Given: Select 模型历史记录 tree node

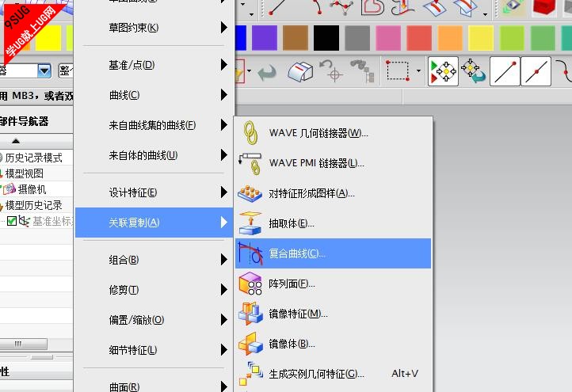Looking at the screenshot, I should (33, 205).
